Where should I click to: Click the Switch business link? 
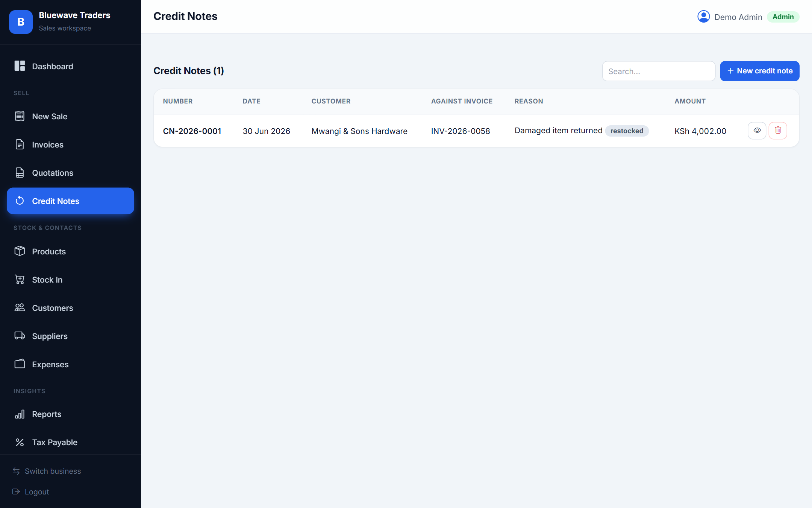coord(53,471)
